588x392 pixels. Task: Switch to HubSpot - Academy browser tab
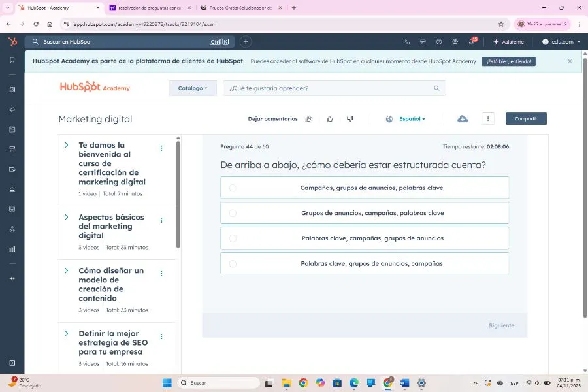click(60, 7)
